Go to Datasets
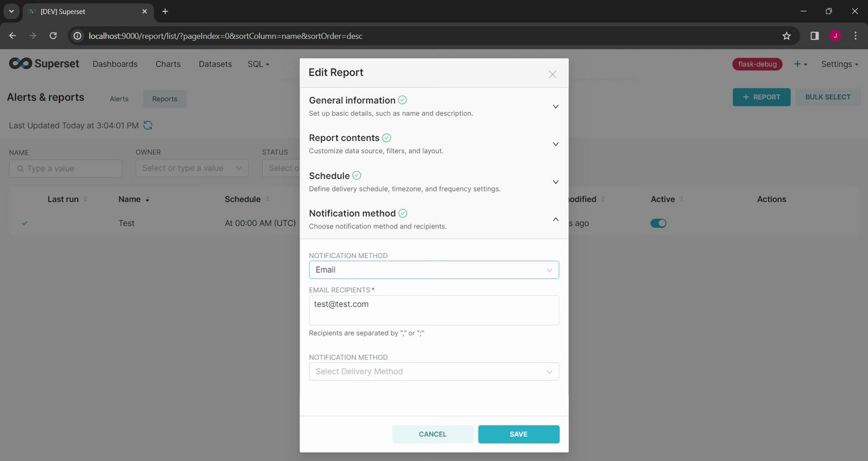Viewport: 868px width, 461px height. click(x=215, y=64)
